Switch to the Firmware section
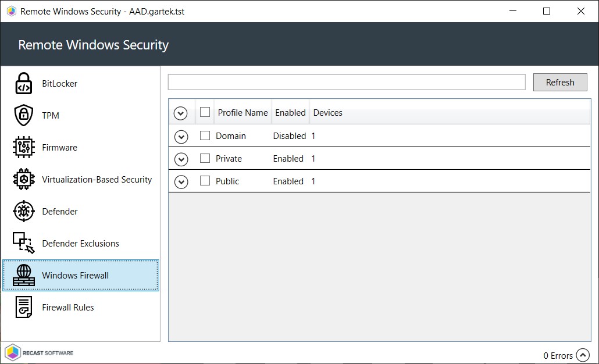This screenshot has width=599, height=364. [59, 148]
